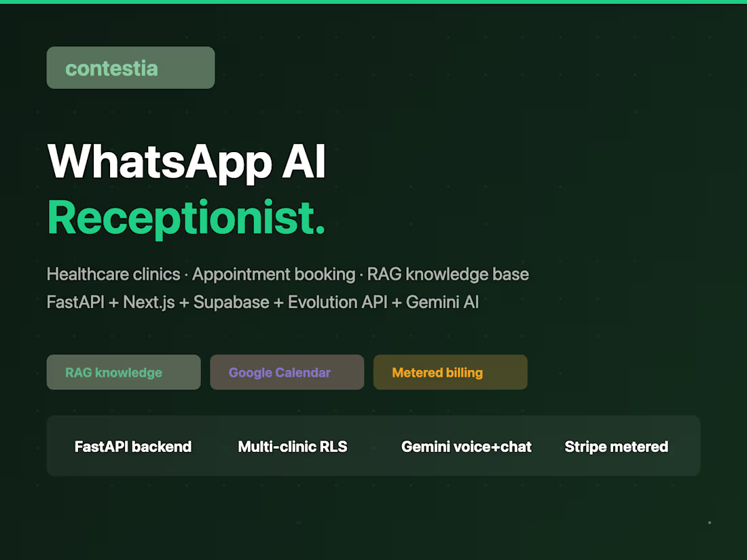
Task: Click the Supabase name in the stack list
Action: (x=231, y=302)
